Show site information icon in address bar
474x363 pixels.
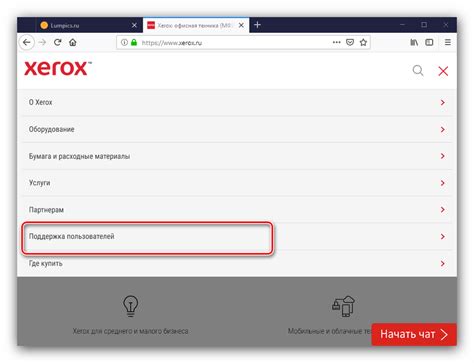coord(124,42)
